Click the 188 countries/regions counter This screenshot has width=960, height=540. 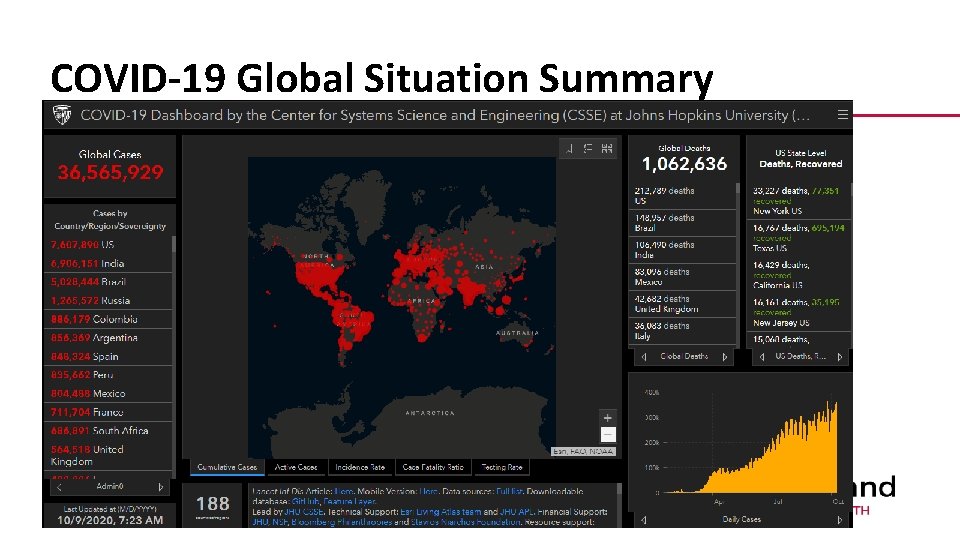pos(212,504)
